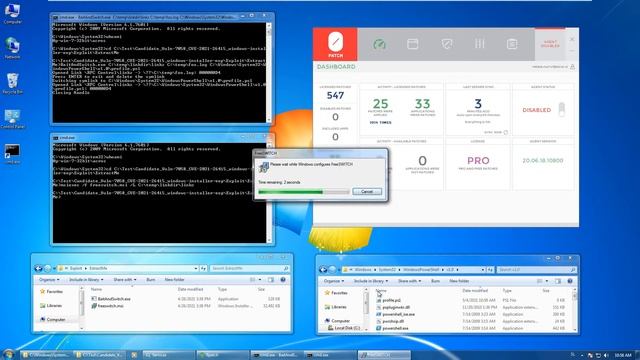Open the log clipboard tab in 0patch
The width and height of the screenshot is (640, 360).
512,44
